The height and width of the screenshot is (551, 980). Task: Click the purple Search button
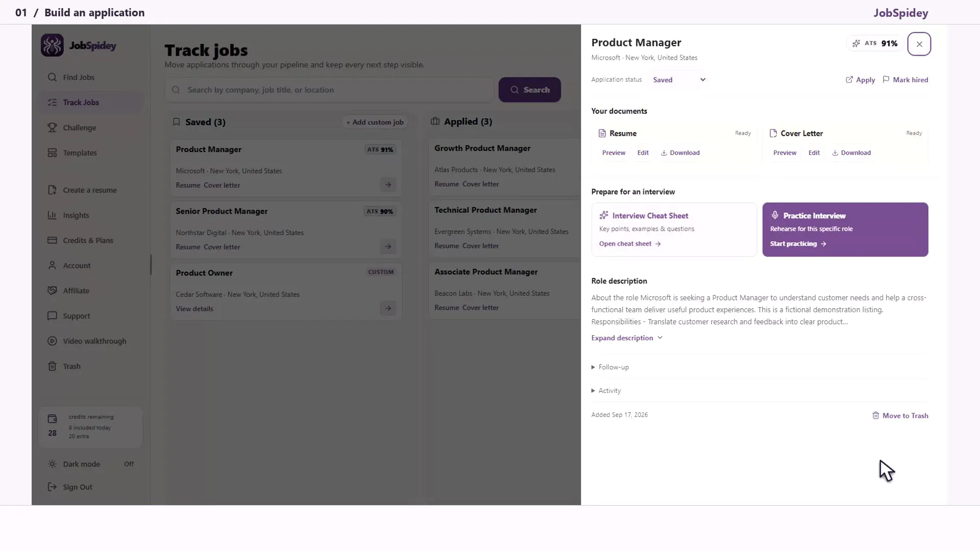tap(529, 90)
